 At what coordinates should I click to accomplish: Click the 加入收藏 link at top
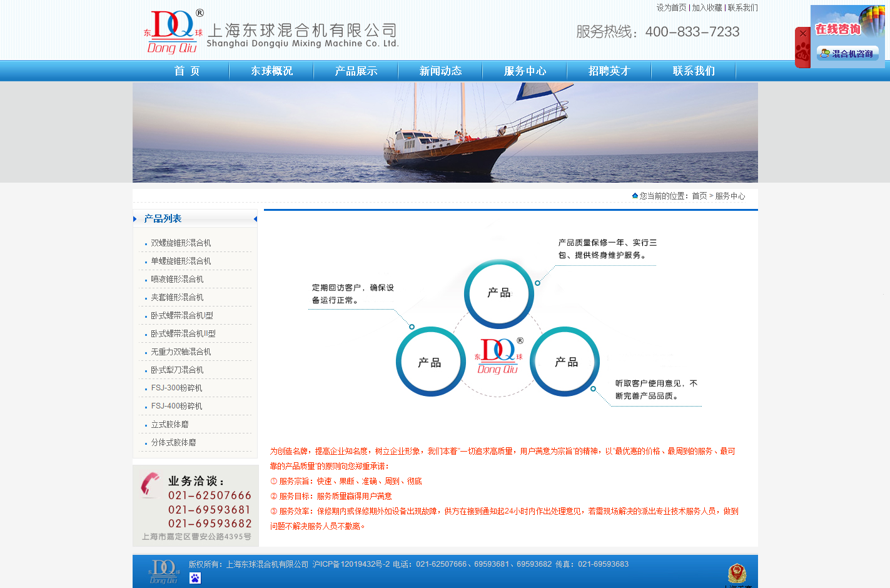click(707, 8)
